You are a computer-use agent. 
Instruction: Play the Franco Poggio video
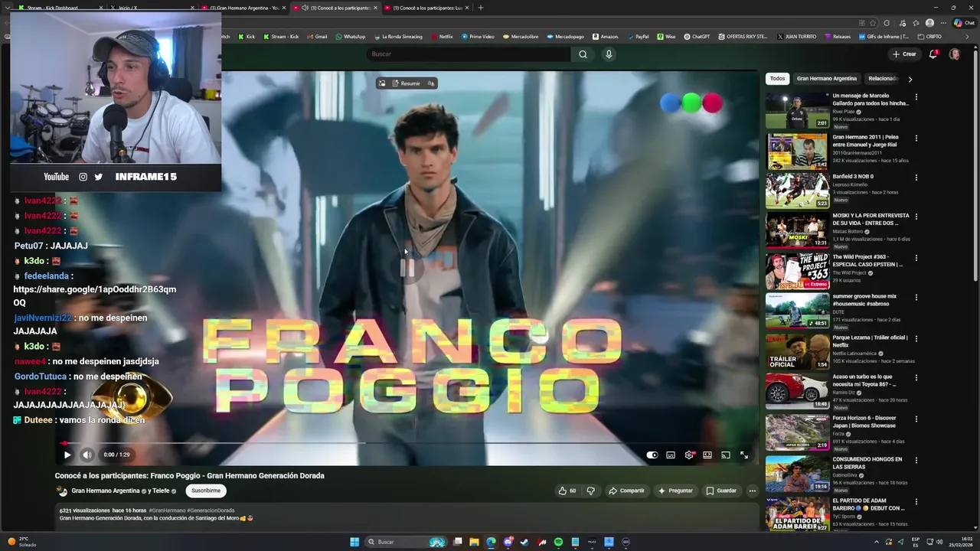(x=67, y=455)
